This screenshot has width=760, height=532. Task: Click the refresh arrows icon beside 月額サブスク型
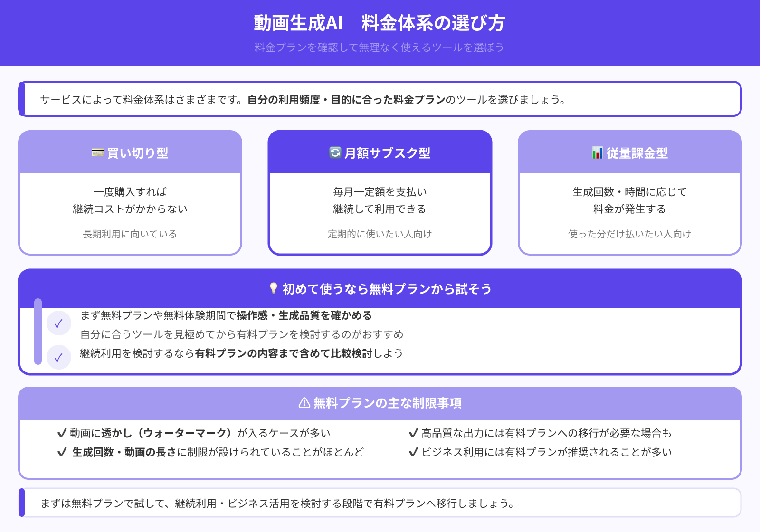click(335, 152)
